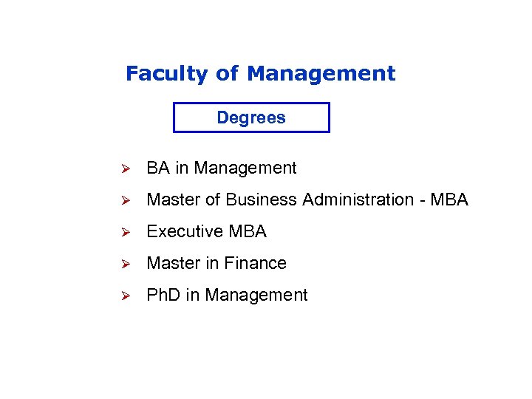Click the word Management in the title
The height and width of the screenshot is (399, 532).
click(321, 74)
